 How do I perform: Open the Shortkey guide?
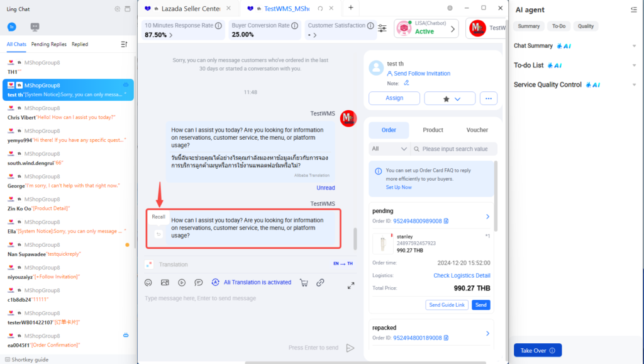click(26, 360)
